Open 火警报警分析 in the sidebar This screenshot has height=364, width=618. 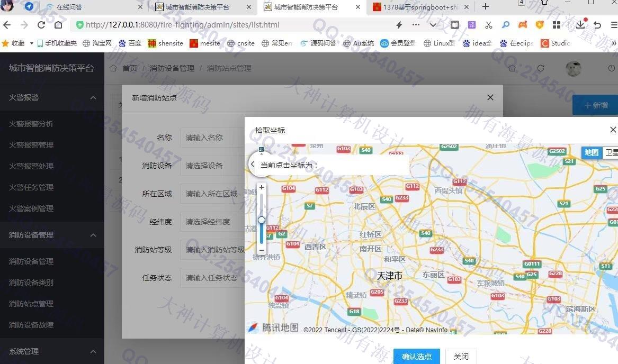(31, 124)
